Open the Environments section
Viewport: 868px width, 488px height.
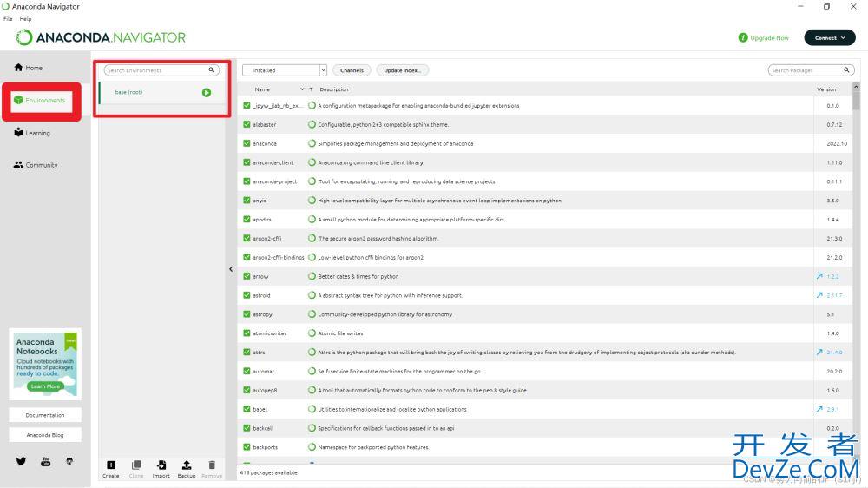tap(40, 100)
